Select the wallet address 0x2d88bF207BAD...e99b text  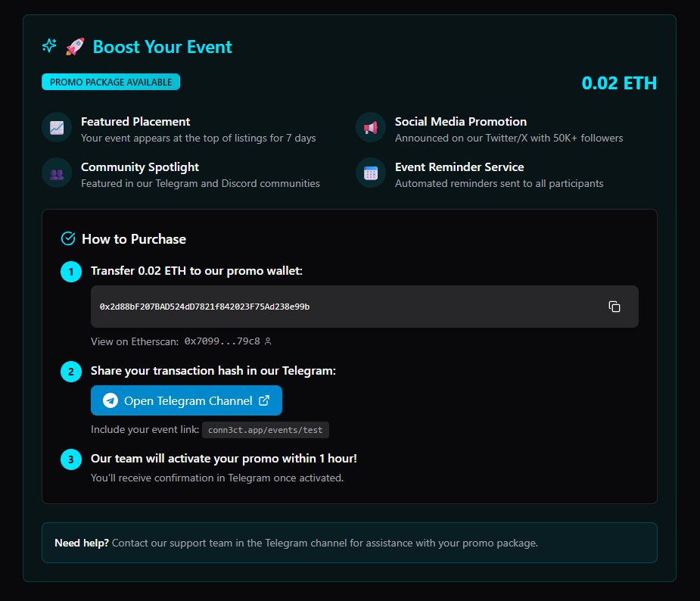(x=204, y=307)
